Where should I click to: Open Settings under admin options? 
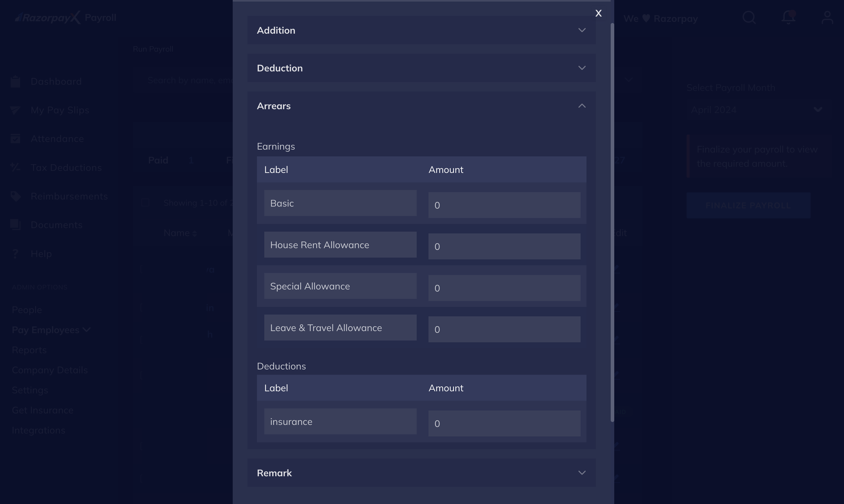click(30, 390)
